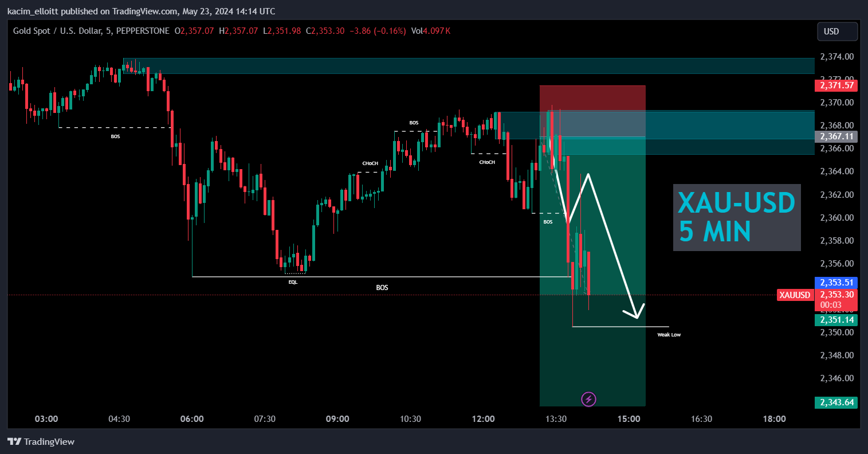Click the 2,348.00 price axis label
The height and width of the screenshot is (454, 868).
click(x=836, y=355)
